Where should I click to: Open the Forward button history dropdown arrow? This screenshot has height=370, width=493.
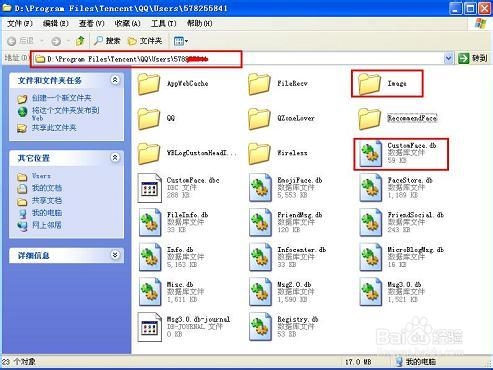click(68, 41)
